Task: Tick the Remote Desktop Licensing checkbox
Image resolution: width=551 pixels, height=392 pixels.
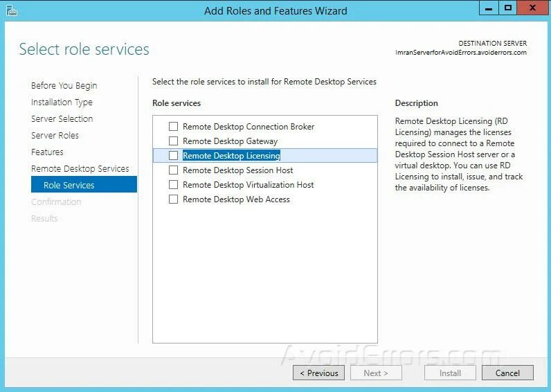Action: point(173,155)
